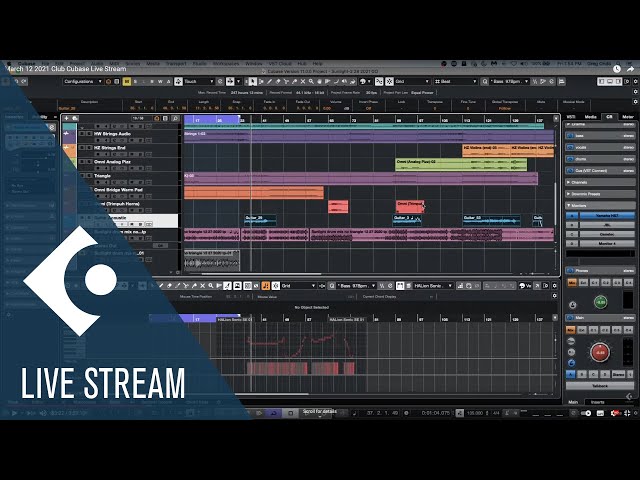Click the Color tool palette icon
The width and height of the screenshot is (640, 480).
[362, 82]
